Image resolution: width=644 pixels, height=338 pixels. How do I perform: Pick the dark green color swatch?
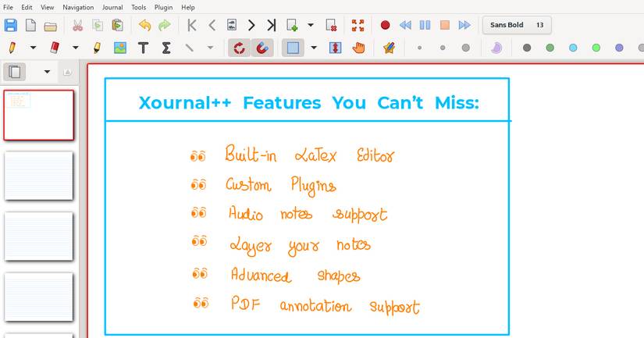[x=550, y=48]
